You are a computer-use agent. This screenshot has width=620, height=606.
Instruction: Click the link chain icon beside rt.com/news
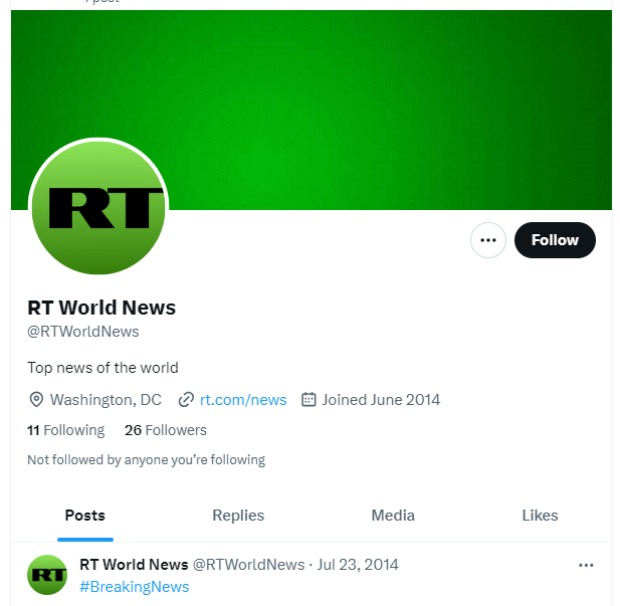click(186, 400)
